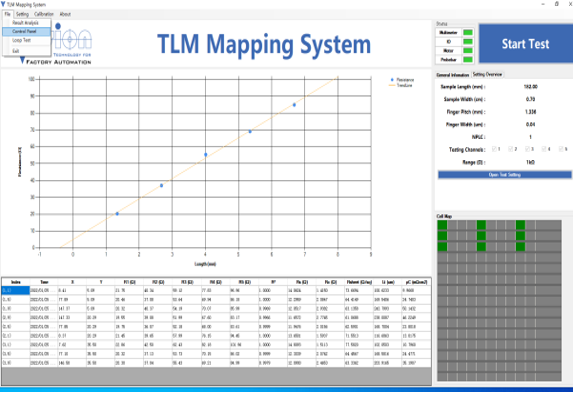This screenshot has width=574, height=393.
Task: Click chart data point near resistance 85
Action: (294, 105)
